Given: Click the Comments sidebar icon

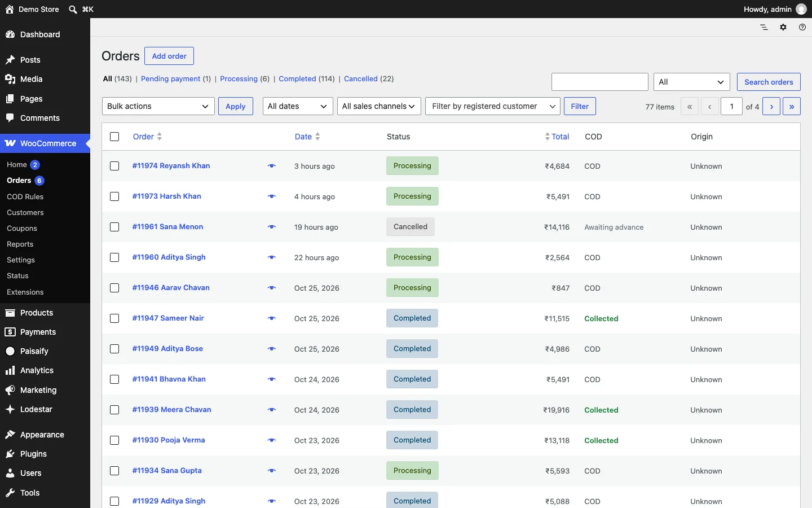Looking at the screenshot, I should (x=10, y=118).
